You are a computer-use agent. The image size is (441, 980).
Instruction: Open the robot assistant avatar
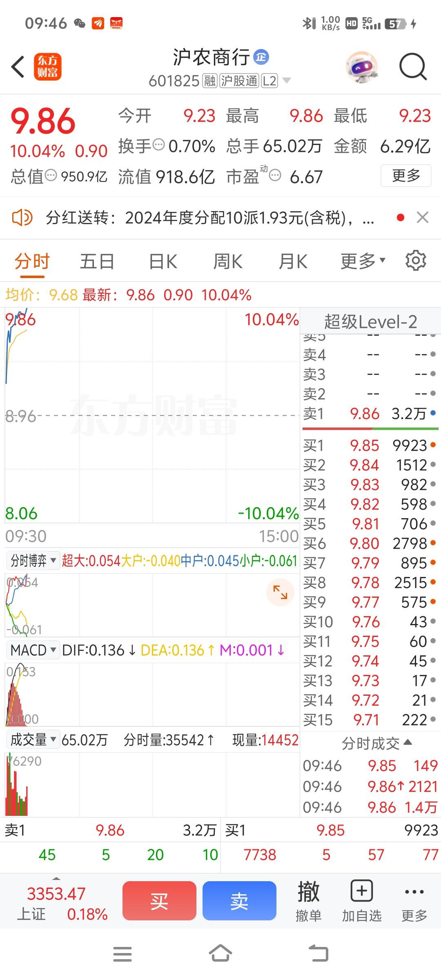[x=361, y=67]
